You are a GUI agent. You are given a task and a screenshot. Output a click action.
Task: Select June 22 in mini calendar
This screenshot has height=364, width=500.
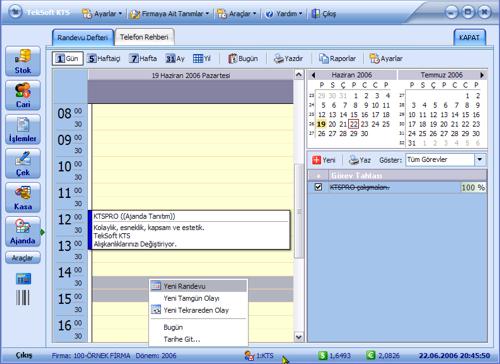354,124
